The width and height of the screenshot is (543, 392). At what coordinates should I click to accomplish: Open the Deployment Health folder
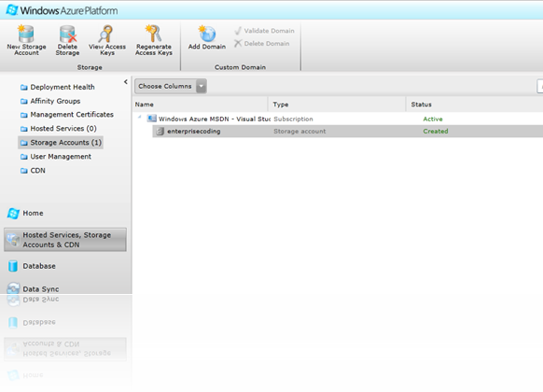point(58,87)
